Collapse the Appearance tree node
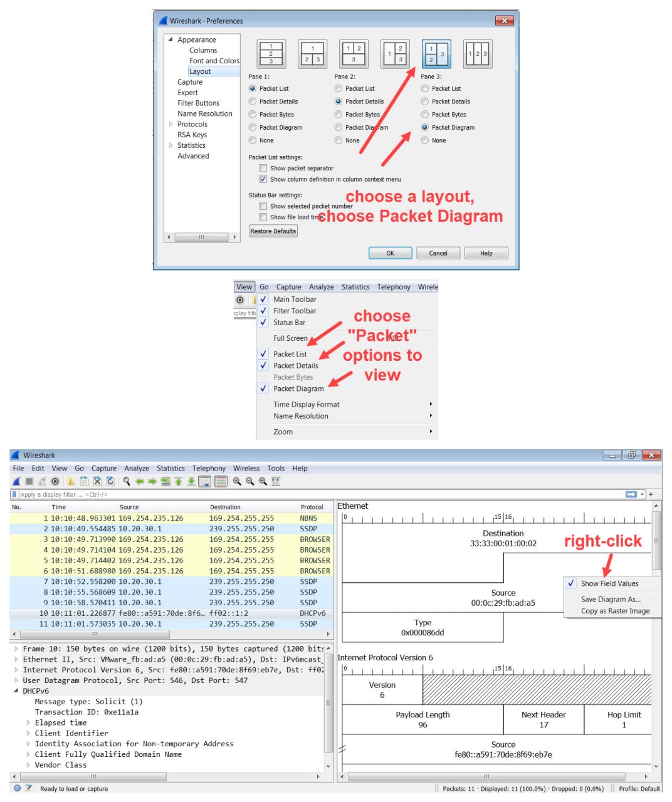 click(171, 39)
